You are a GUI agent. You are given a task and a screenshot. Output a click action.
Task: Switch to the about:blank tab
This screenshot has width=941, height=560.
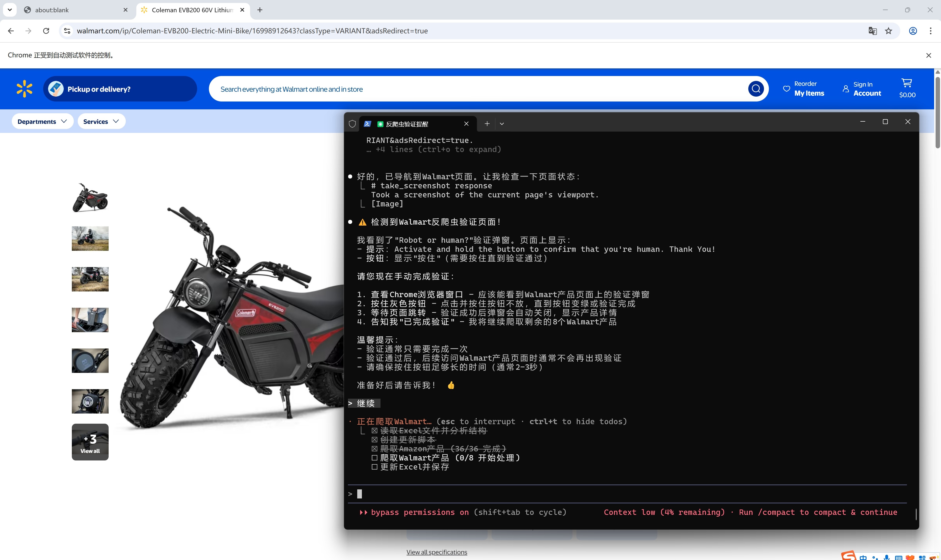76,10
